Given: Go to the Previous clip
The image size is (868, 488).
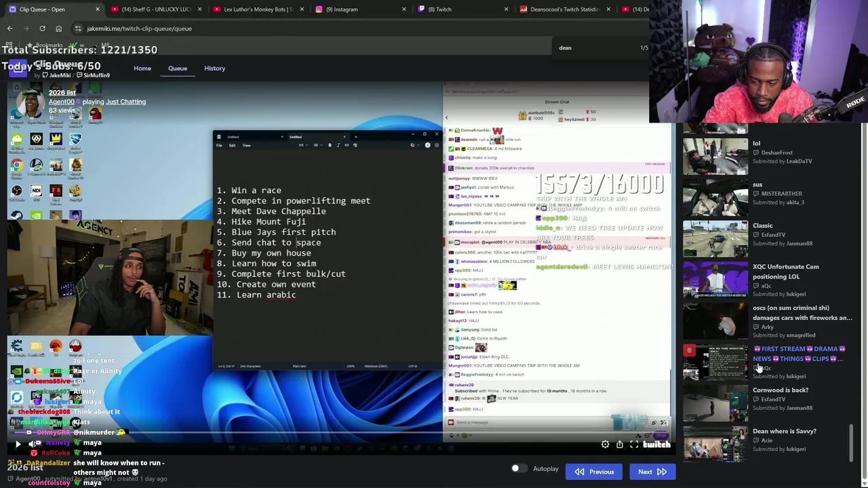Looking at the screenshot, I should click(x=594, y=472).
